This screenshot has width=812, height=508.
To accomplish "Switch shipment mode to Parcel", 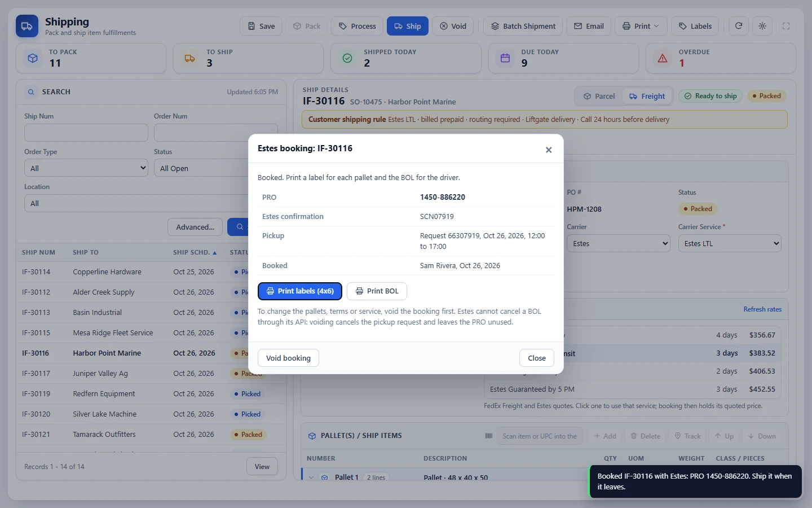I will click(x=599, y=96).
